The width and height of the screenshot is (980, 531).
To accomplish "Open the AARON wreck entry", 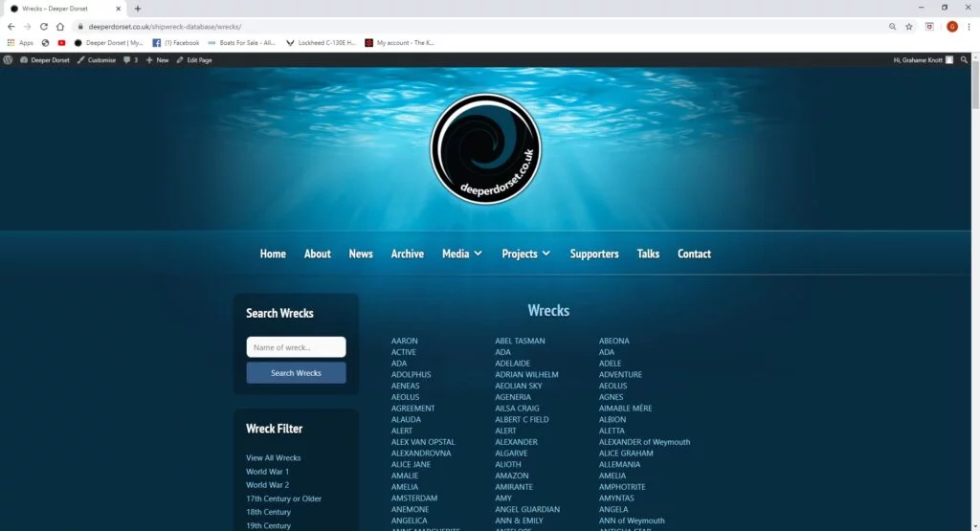I will [x=405, y=342].
